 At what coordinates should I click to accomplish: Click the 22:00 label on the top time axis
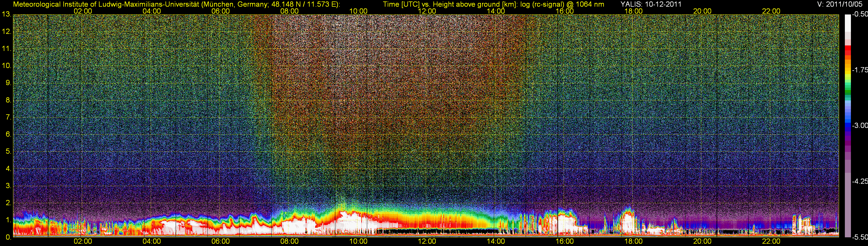click(x=771, y=11)
